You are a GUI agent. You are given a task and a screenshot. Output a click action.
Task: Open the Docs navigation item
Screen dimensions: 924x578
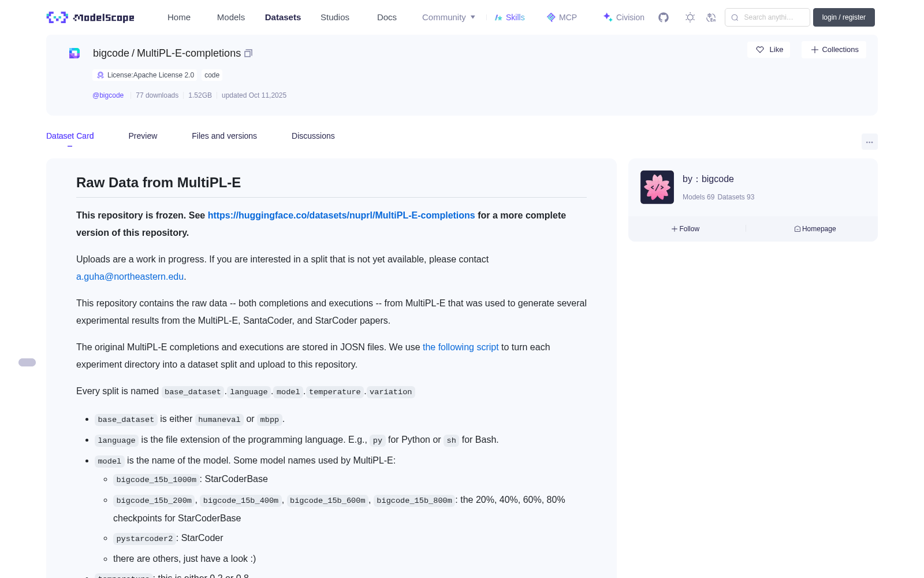pos(387,17)
